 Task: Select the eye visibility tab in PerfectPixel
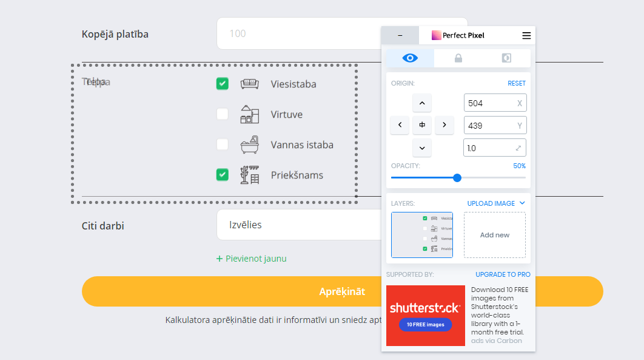pos(410,58)
